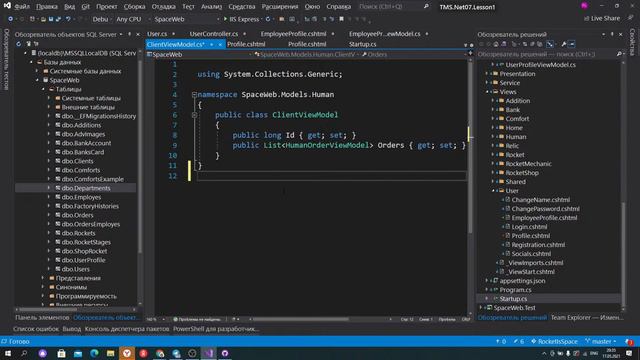This screenshot has height=360, width=640.
Task: Refresh the SQL Server Object Explorer
Action: (x=19, y=44)
